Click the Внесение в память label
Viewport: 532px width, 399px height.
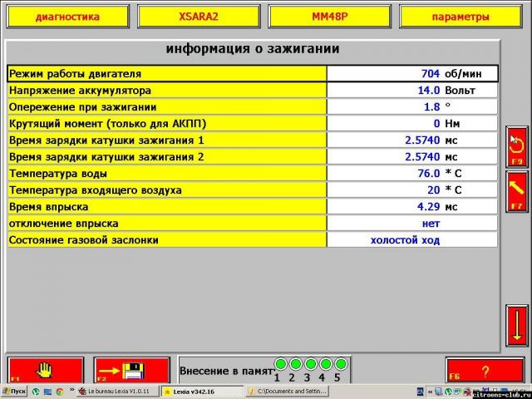pos(226,371)
